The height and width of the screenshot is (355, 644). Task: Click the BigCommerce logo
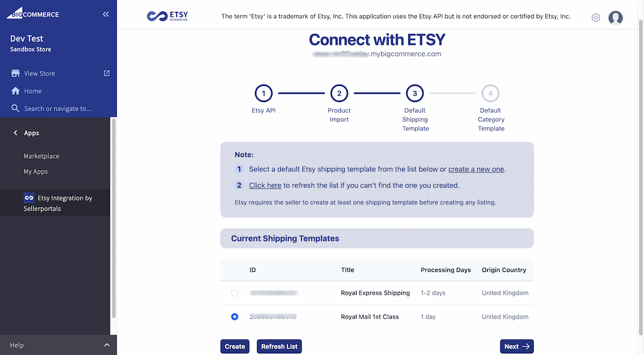(x=33, y=13)
